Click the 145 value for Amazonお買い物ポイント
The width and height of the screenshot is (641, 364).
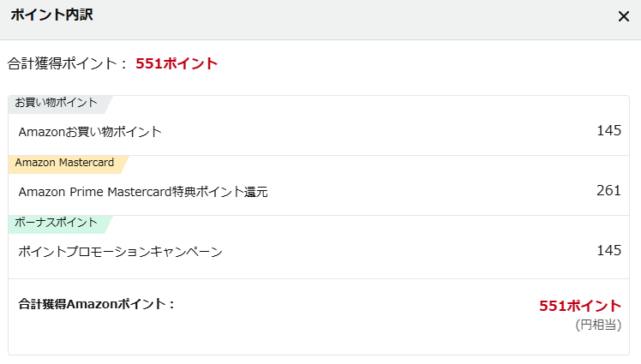tap(608, 131)
